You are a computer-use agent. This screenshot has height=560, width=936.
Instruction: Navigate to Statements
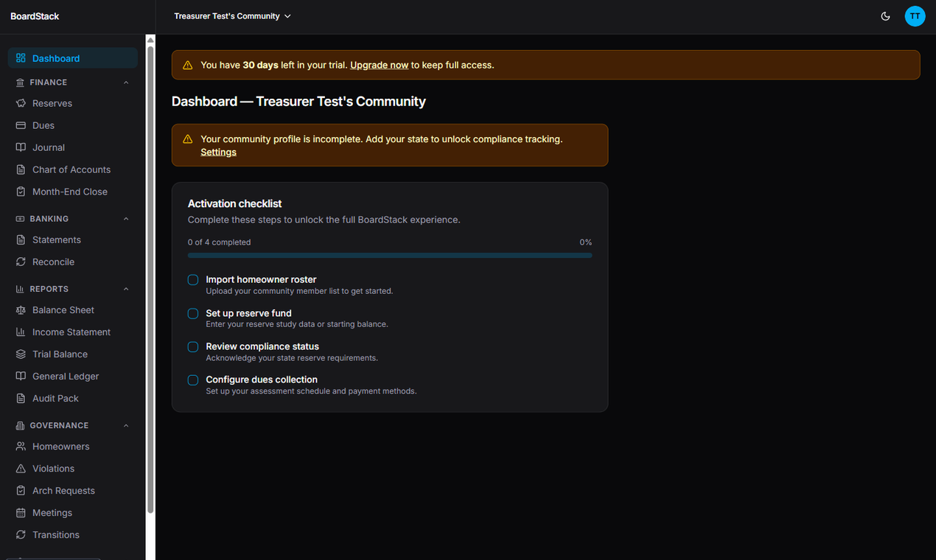(x=73, y=239)
